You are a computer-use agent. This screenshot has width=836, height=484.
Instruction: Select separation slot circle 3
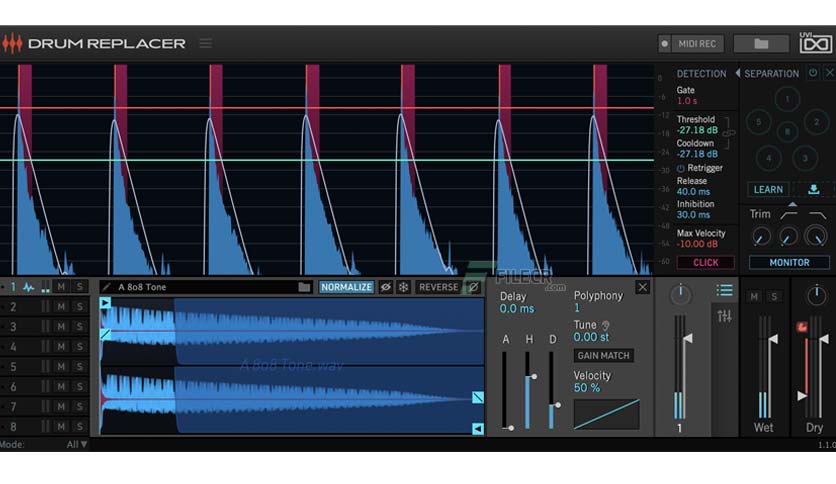coord(805,158)
